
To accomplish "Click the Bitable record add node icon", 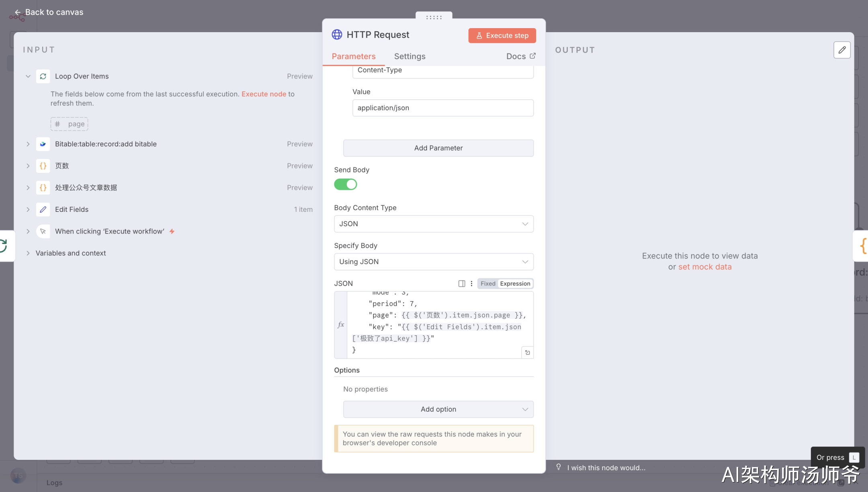I will [x=43, y=144].
